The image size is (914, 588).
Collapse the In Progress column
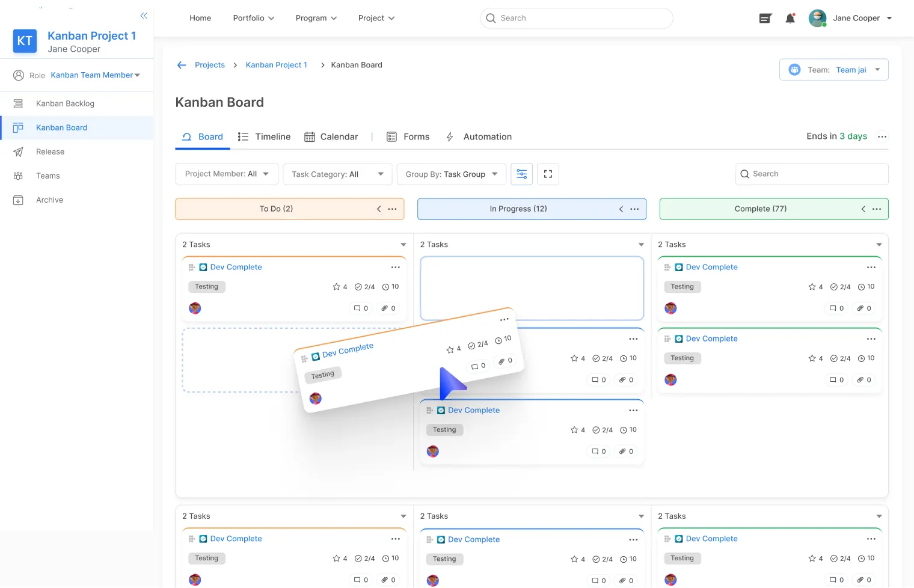tap(621, 209)
